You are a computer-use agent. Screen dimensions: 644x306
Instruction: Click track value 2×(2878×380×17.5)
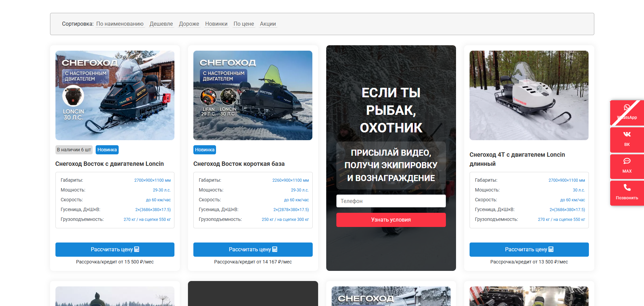tap(291, 210)
